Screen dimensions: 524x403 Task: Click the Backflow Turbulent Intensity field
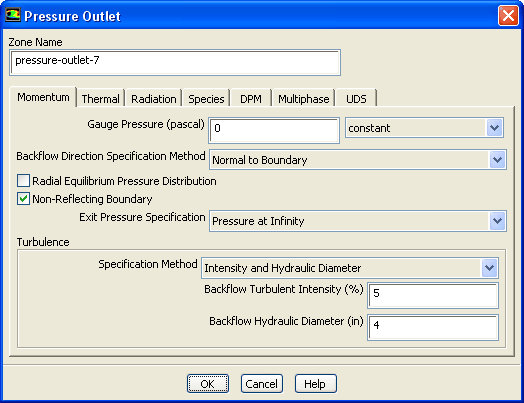(x=433, y=295)
